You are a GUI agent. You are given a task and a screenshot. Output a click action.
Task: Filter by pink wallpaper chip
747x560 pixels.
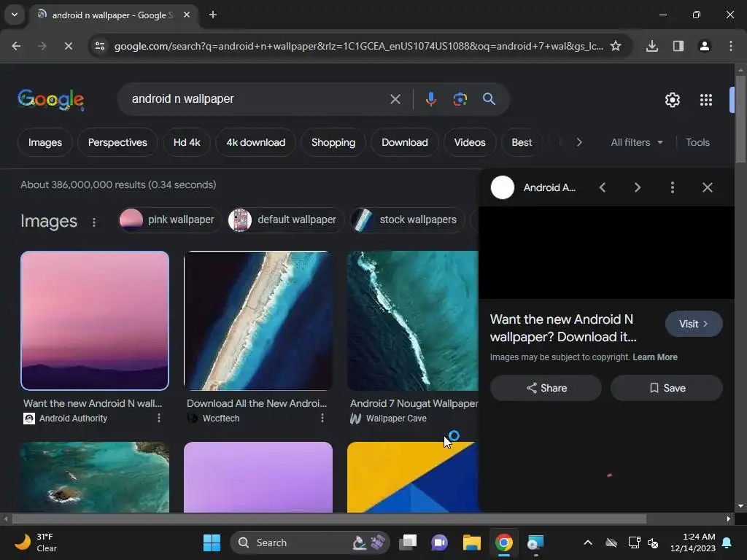pyautogui.click(x=171, y=219)
